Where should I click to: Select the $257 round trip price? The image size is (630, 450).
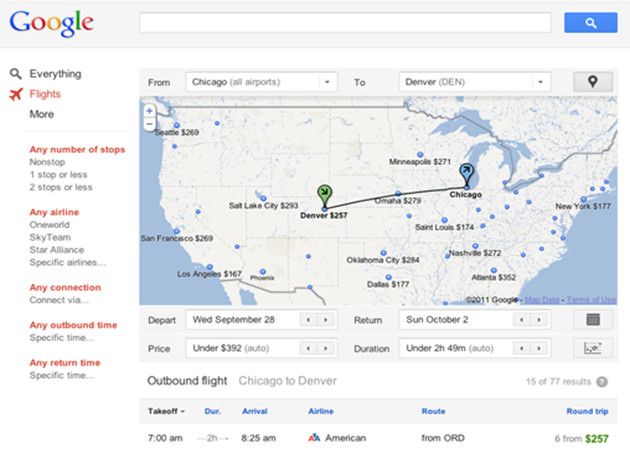point(596,438)
